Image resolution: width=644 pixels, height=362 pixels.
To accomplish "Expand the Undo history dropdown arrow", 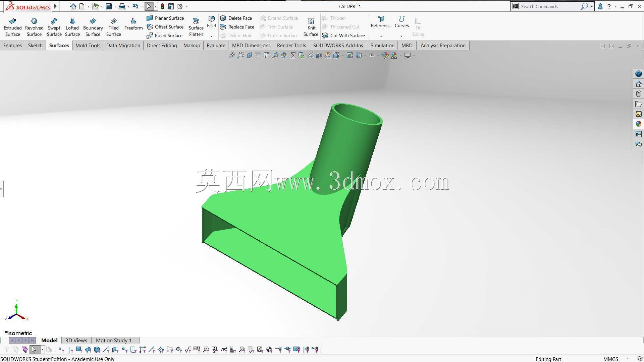I will pos(142,6).
